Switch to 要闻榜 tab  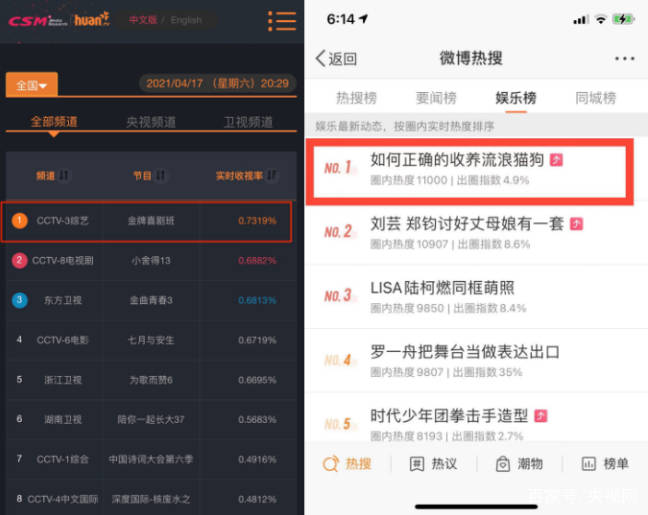pos(436,98)
